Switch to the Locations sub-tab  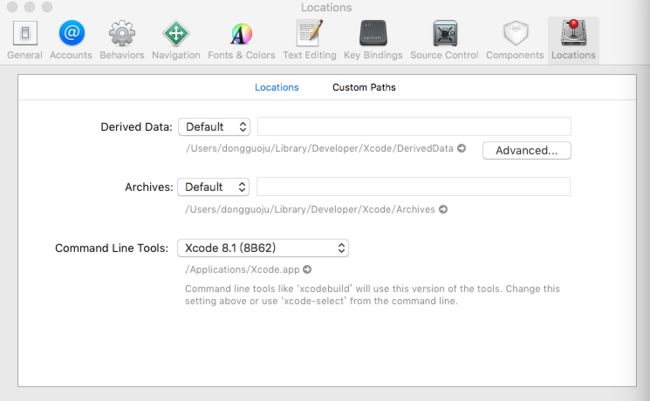[276, 87]
